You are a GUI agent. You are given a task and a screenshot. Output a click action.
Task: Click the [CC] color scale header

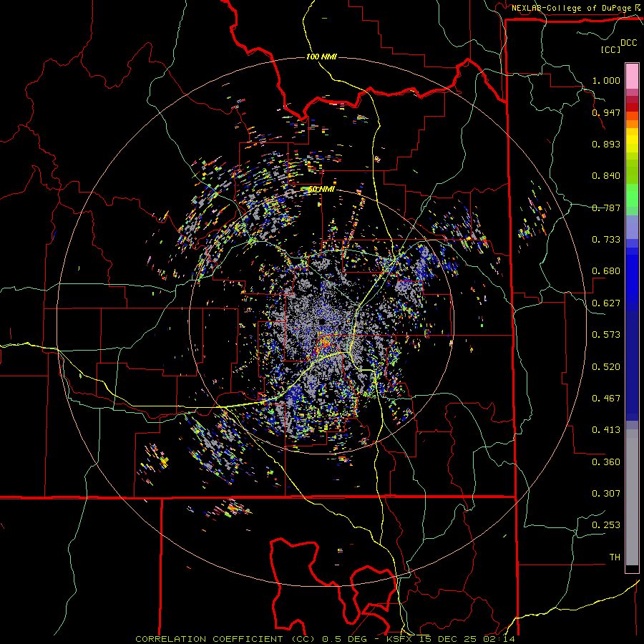point(610,49)
